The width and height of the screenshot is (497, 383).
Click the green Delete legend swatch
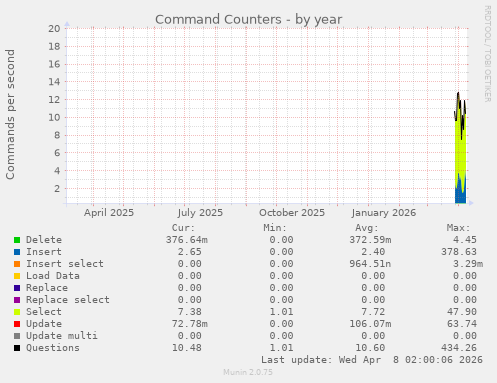[17, 240]
